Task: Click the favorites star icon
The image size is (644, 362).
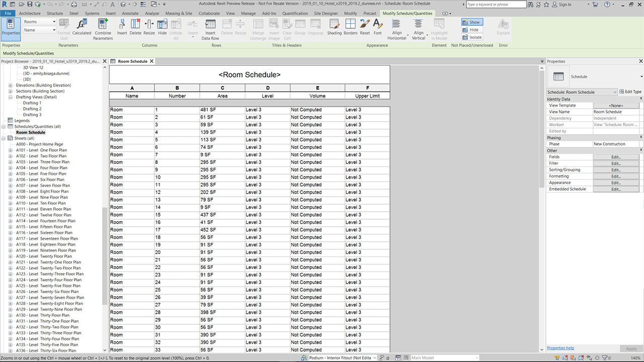Action: pyautogui.click(x=547, y=5)
